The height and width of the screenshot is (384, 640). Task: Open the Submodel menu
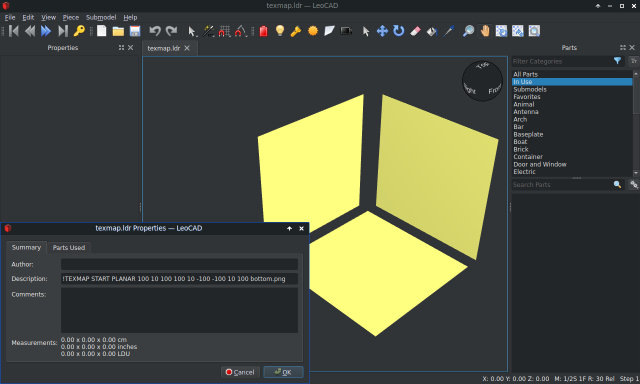[x=101, y=18]
